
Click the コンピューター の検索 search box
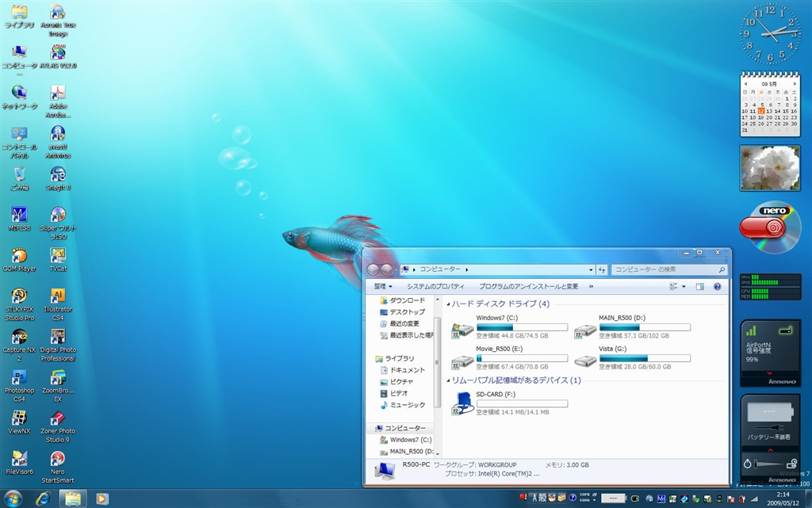coord(665,269)
